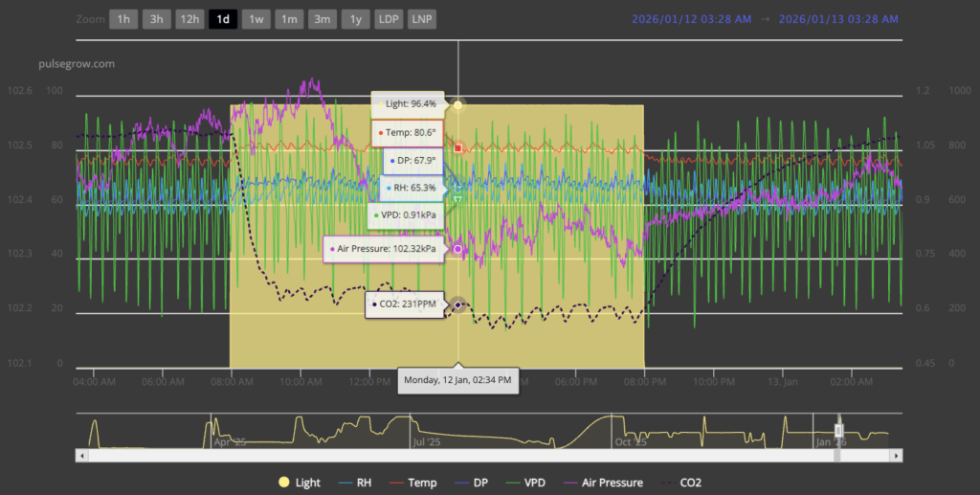Switch zoom to 3h range
980x495 pixels.
tap(157, 19)
